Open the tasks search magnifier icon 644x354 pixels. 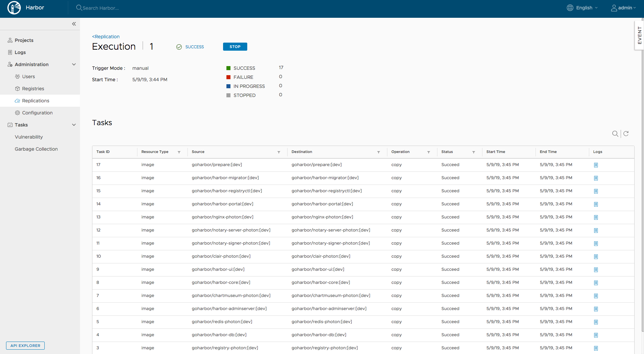(x=615, y=134)
